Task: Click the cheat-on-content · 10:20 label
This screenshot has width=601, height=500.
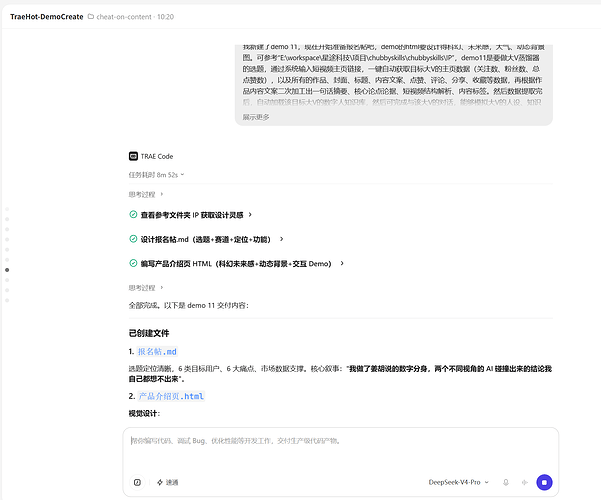Action: (x=135, y=16)
